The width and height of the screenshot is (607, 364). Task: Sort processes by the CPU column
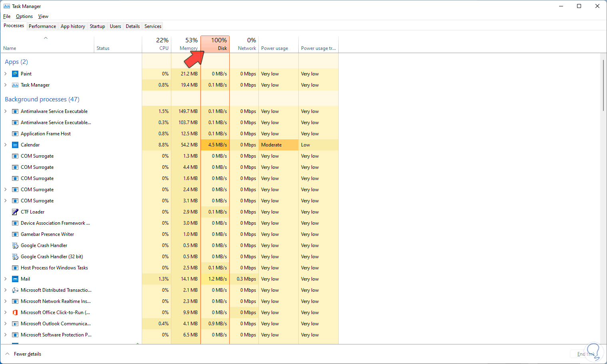coord(157,44)
